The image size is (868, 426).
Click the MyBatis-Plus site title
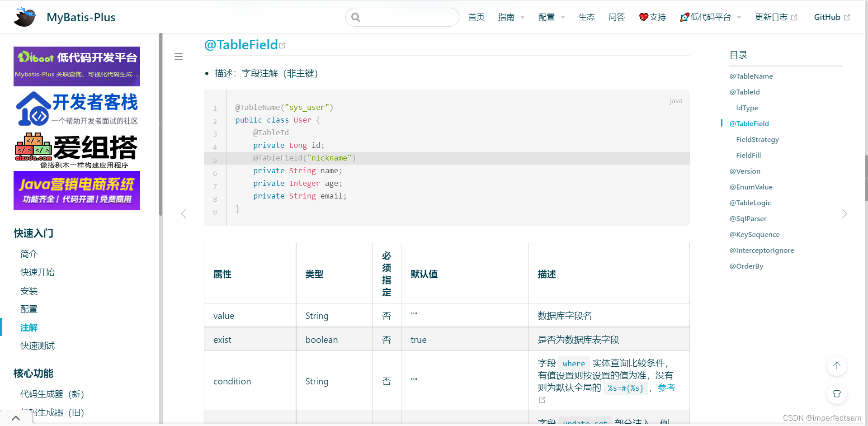(81, 17)
